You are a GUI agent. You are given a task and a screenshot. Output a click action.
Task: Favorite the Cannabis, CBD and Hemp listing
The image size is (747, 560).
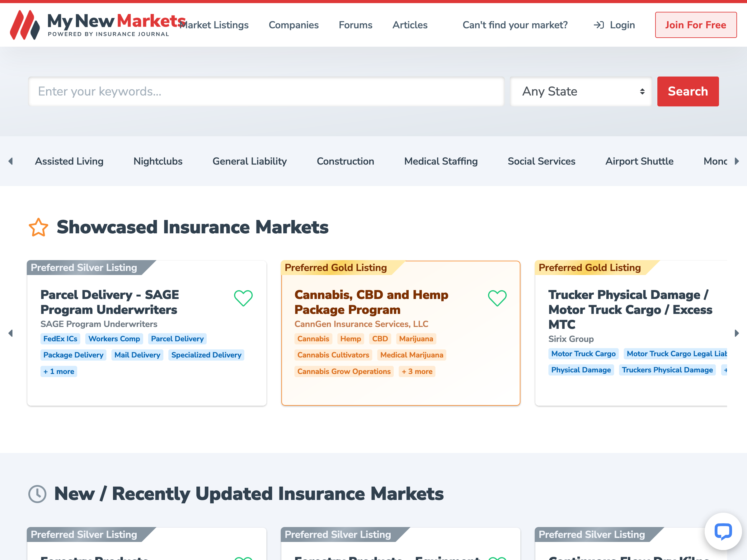(x=497, y=298)
